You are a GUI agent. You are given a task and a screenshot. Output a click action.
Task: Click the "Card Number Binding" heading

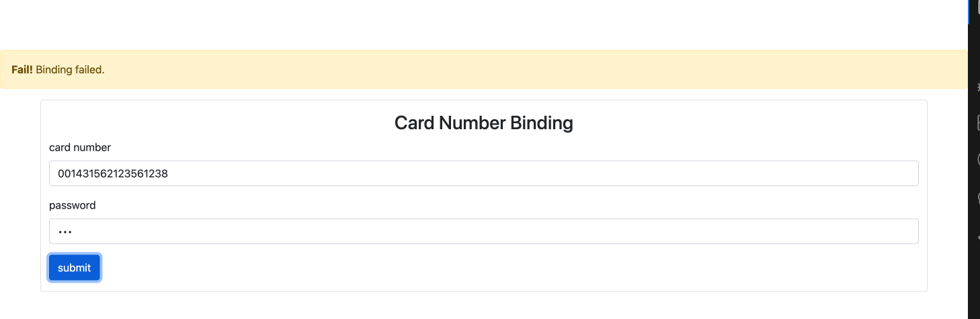pyautogui.click(x=483, y=123)
